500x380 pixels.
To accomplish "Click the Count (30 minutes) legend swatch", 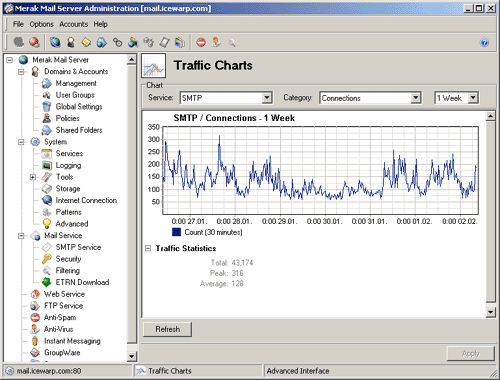I will 176,232.
